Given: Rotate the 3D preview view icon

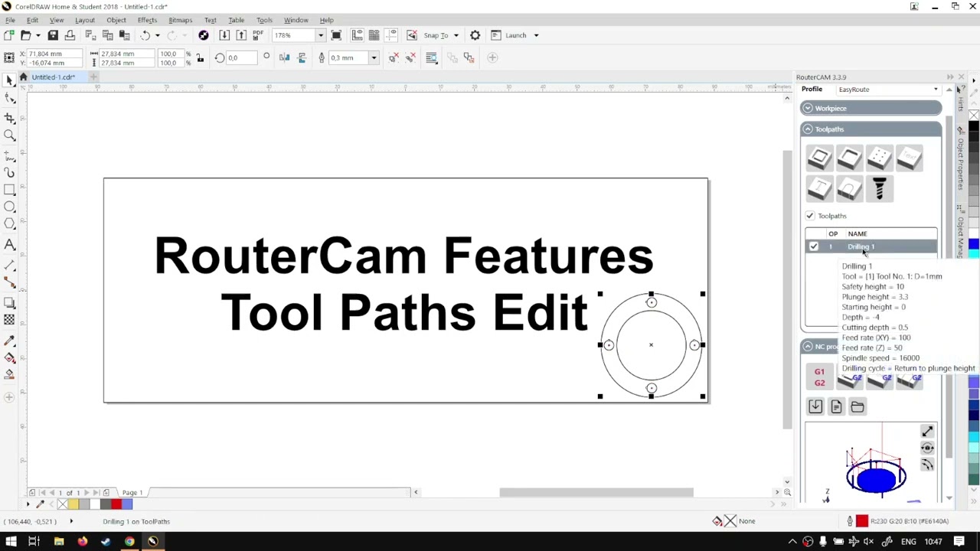Looking at the screenshot, I should (927, 448).
